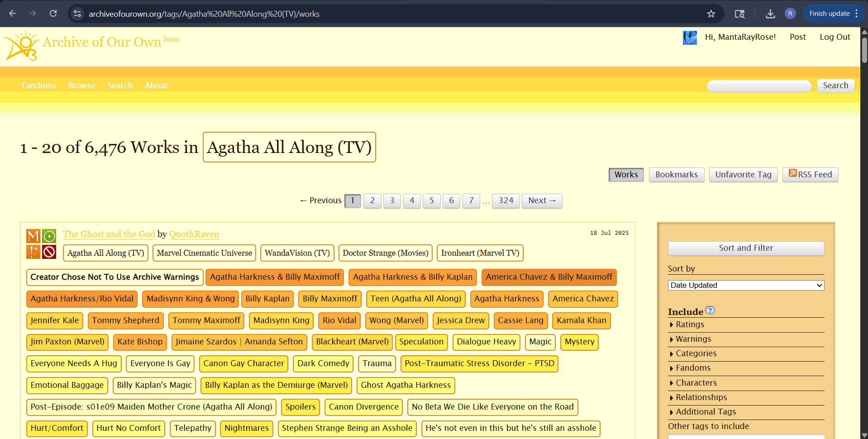Open the Chrome profile avatar

click(790, 14)
